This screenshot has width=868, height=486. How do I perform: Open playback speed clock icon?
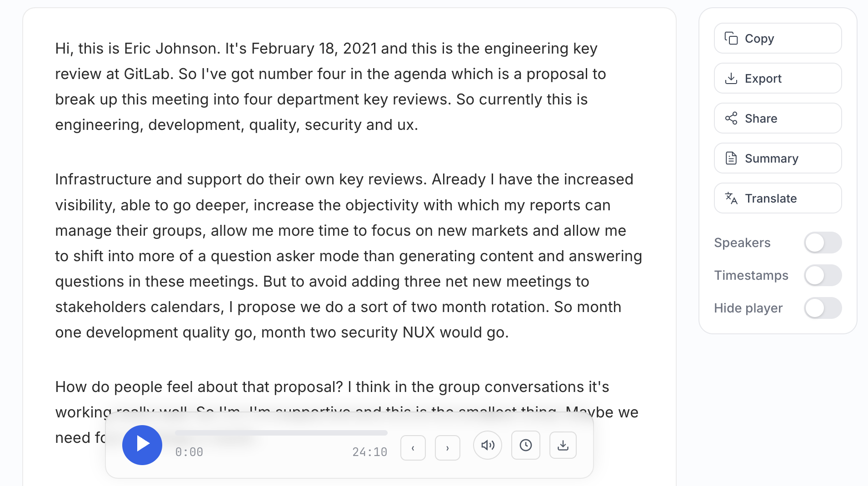coord(526,445)
